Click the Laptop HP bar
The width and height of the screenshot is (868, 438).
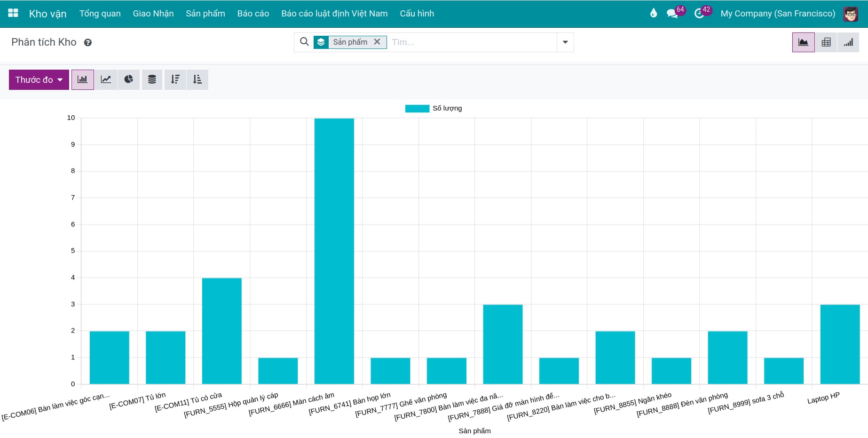(x=840, y=344)
